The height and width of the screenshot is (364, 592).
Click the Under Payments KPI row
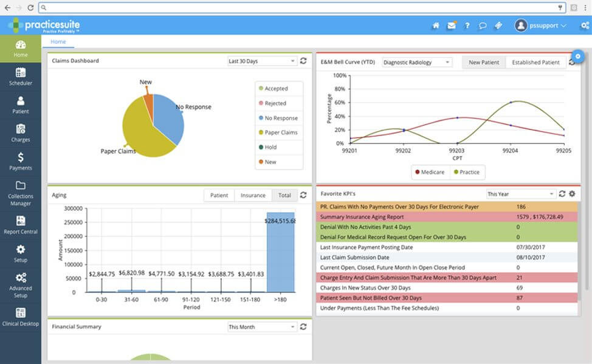click(x=447, y=308)
